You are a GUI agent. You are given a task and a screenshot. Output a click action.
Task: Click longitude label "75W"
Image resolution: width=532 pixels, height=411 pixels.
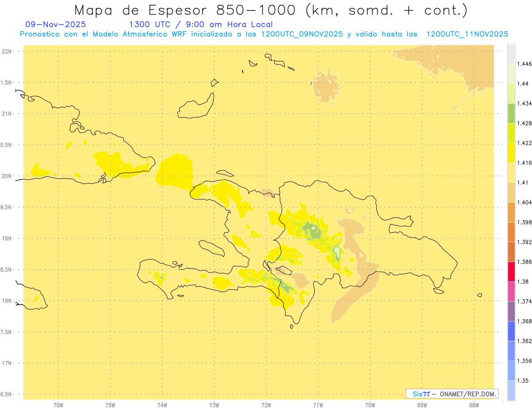coord(110,405)
